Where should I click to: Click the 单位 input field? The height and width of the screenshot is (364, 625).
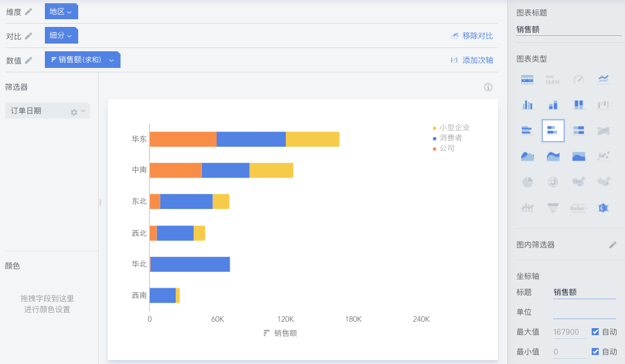pyautogui.click(x=585, y=312)
